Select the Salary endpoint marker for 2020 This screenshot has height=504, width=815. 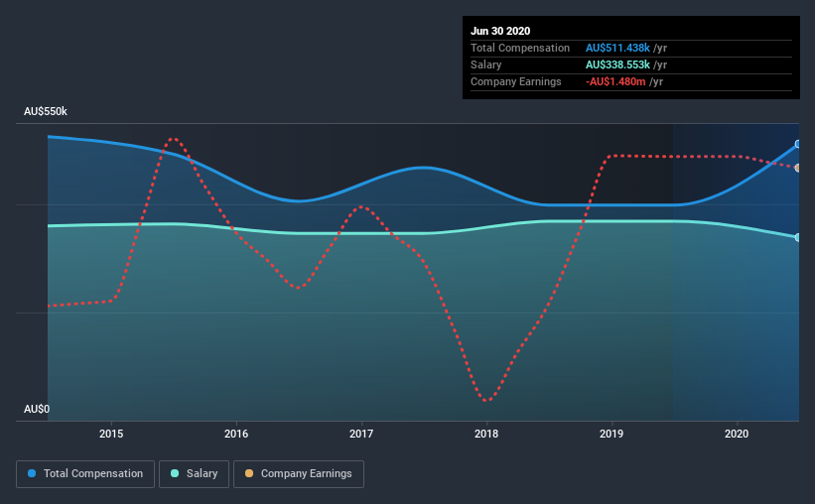click(798, 237)
